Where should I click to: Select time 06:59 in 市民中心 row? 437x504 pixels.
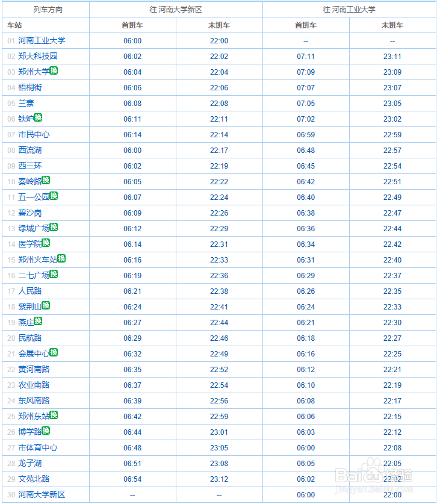coord(306,135)
